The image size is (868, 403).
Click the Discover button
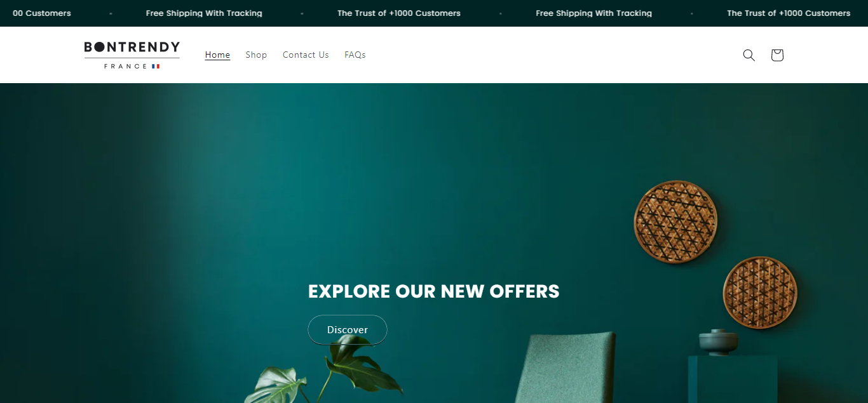point(348,330)
